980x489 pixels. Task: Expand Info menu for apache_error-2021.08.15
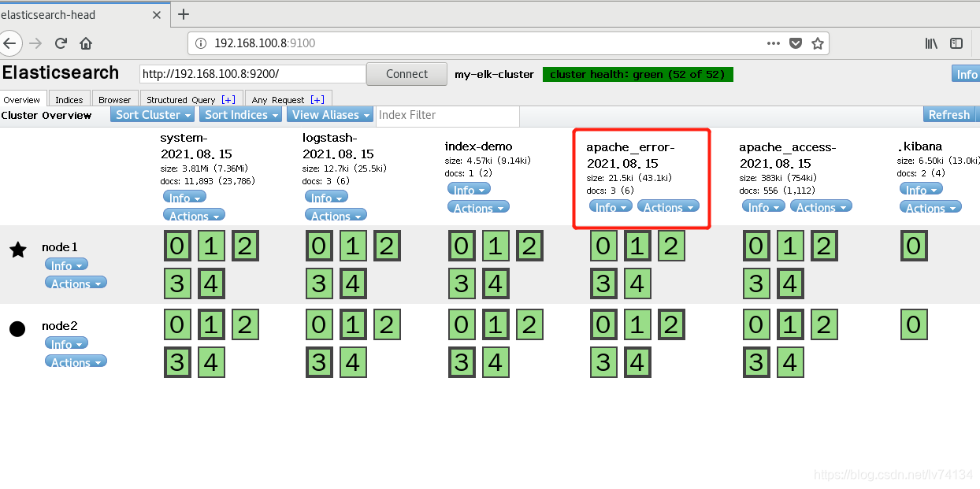611,207
